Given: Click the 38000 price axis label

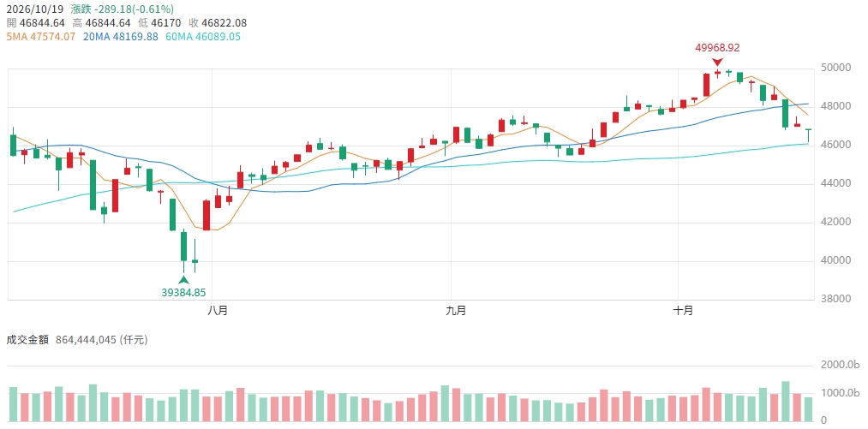Looking at the screenshot, I should point(830,299).
